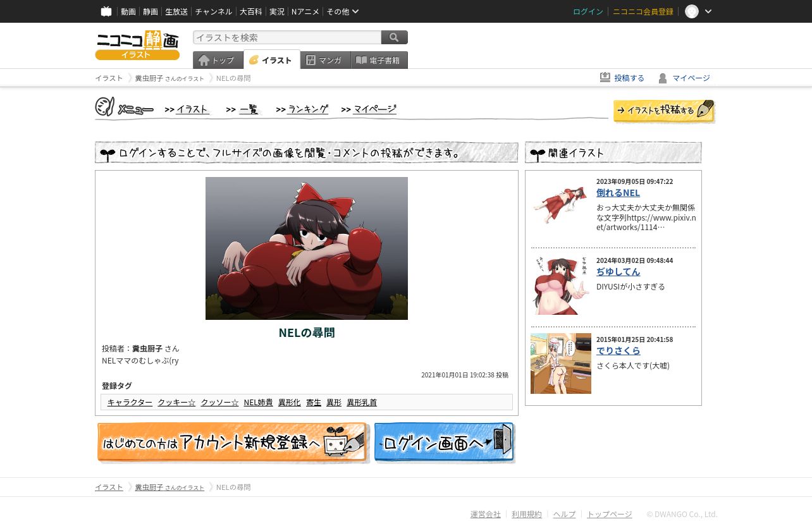
Task: Select the イラスト tab
Action: [x=271, y=60]
